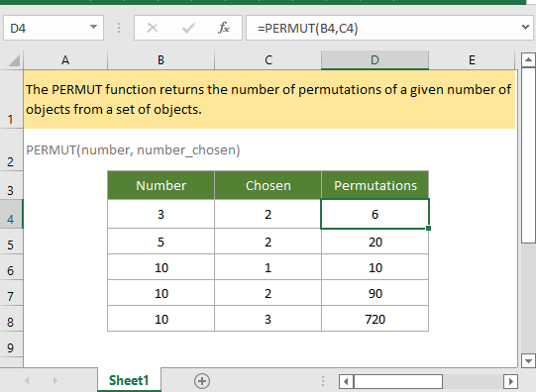Click the PERMUT(number, number_chosen) syntax cell
Image resolution: width=536 pixels, height=392 pixels.
(133, 149)
